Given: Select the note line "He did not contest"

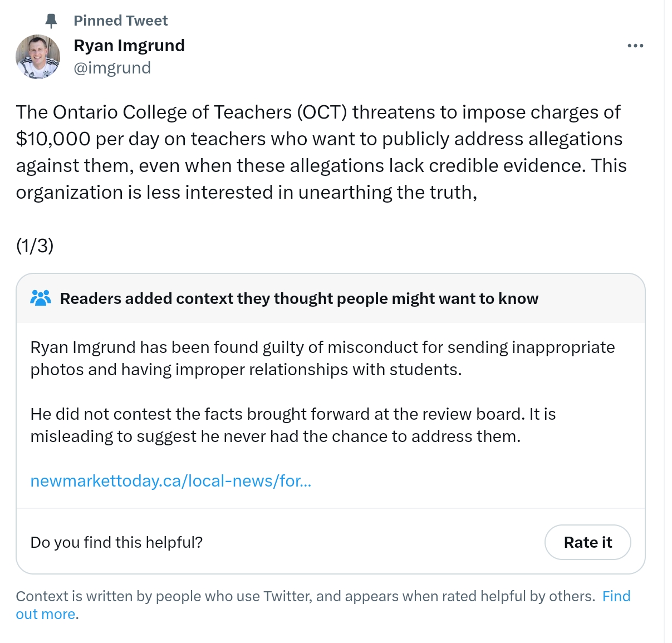Looking at the screenshot, I should pos(293,425).
